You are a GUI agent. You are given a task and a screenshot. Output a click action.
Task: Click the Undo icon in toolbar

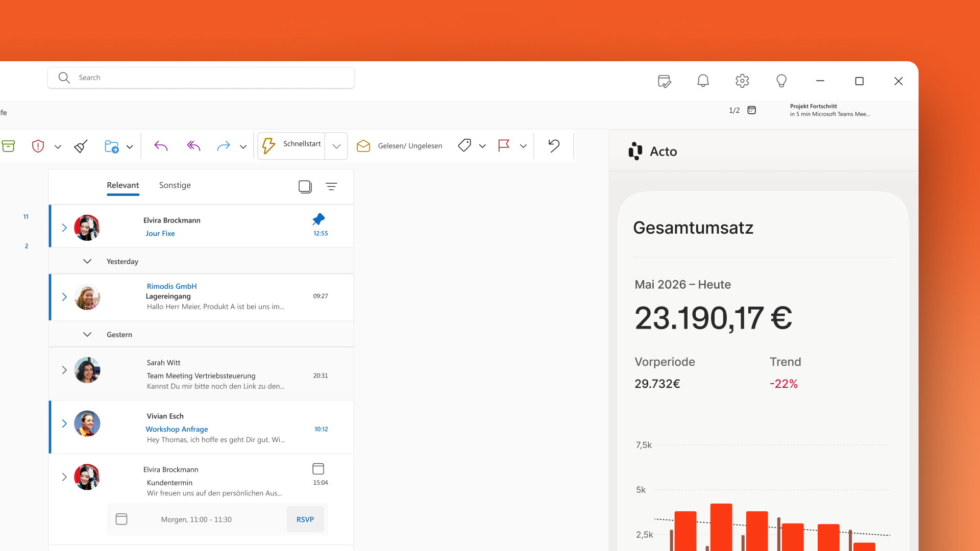(x=554, y=146)
